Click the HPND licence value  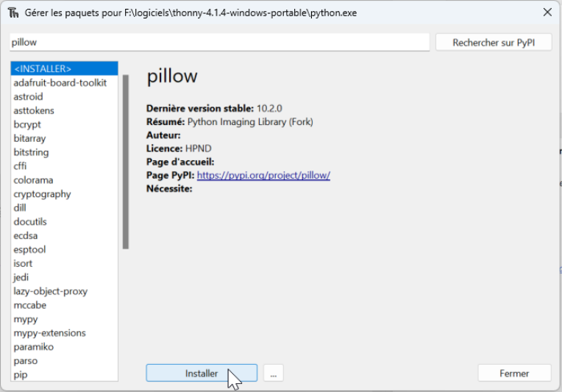(198, 149)
